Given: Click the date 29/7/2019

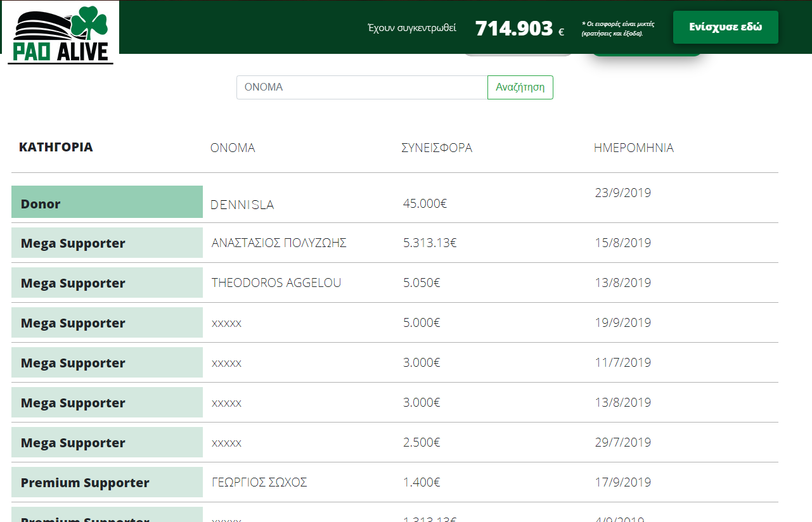Looking at the screenshot, I should click(x=623, y=442).
